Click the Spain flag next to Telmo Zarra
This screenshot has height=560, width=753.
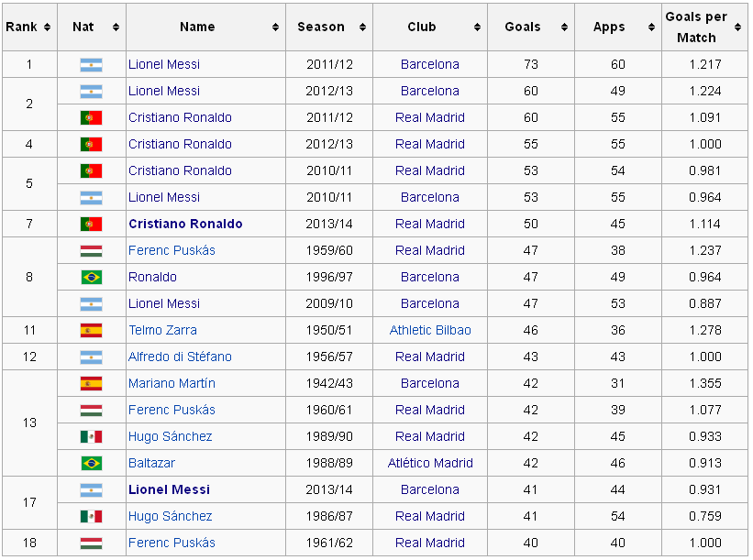tap(91, 330)
